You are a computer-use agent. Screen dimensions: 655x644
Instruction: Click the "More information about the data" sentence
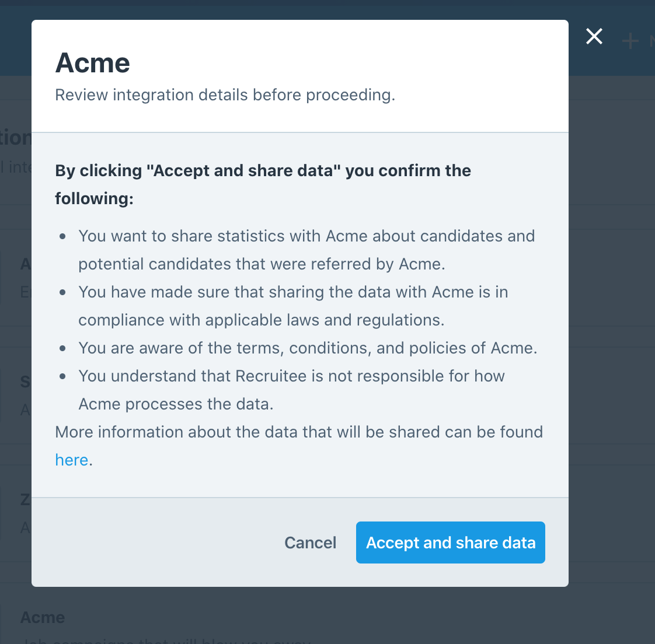coord(299,432)
